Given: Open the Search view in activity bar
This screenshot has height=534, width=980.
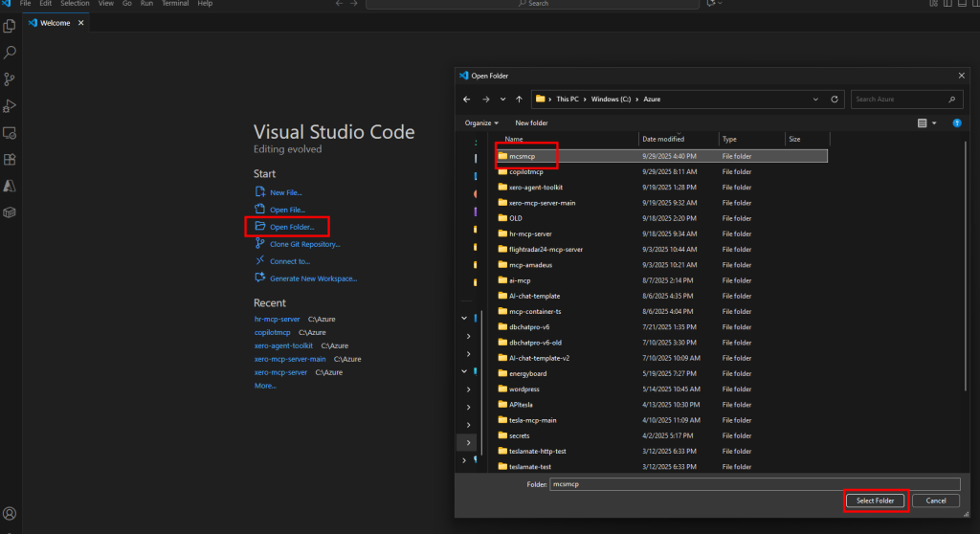Looking at the screenshot, I should pos(11,53).
